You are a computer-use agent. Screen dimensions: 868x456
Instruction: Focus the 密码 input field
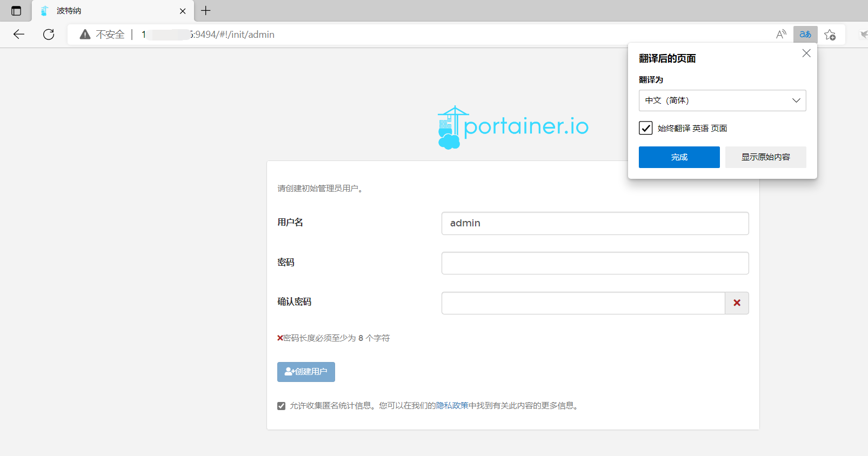[595, 263]
